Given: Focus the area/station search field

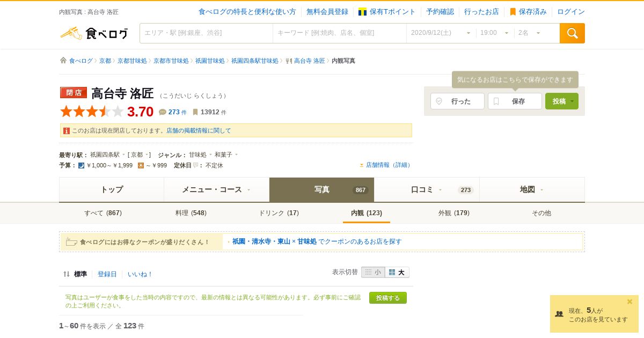Looking at the screenshot, I should pyautogui.click(x=206, y=33).
